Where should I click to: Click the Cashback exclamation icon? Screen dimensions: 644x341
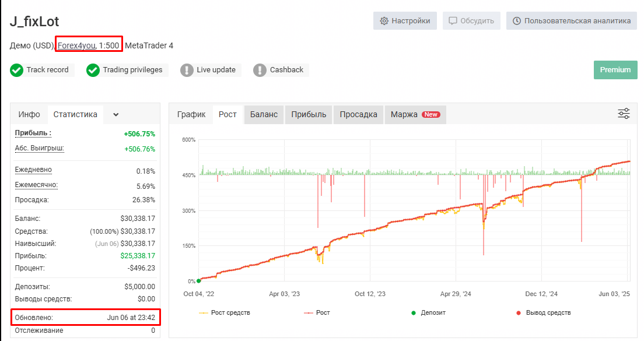click(260, 70)
